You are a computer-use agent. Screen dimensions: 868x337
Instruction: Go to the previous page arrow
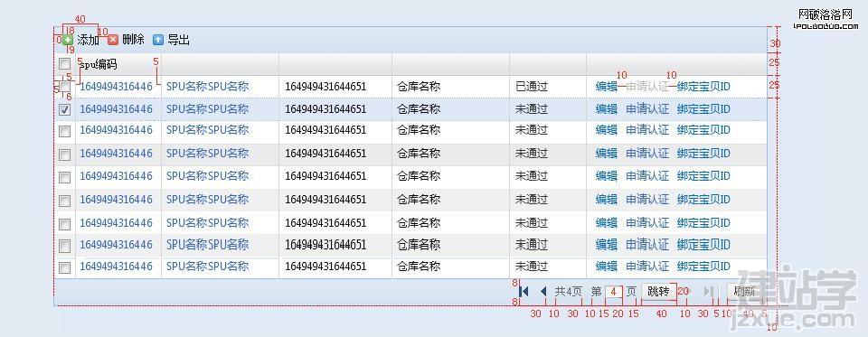(x=543, y=292)
